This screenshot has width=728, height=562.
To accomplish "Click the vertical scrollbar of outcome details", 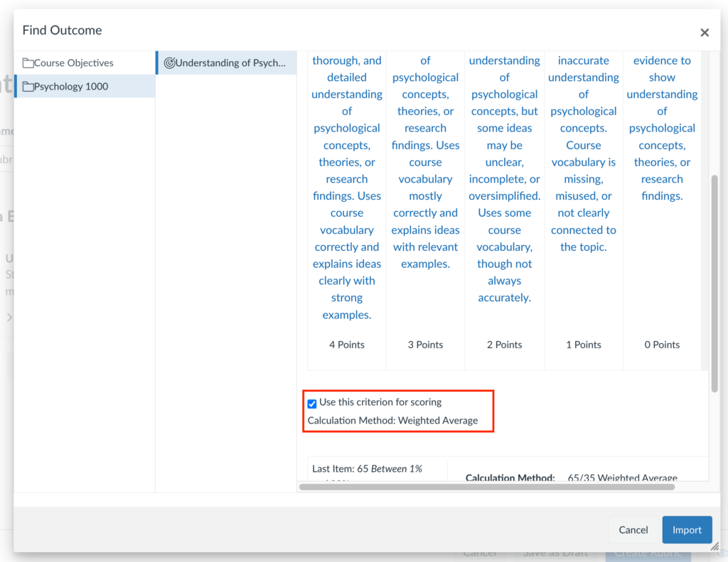I will pos(714,283).
